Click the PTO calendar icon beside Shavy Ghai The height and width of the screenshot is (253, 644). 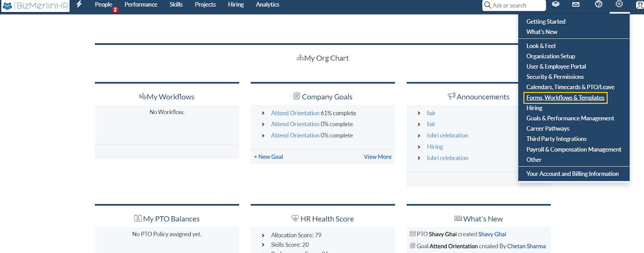pyautogui.click(x=413, y=234)
